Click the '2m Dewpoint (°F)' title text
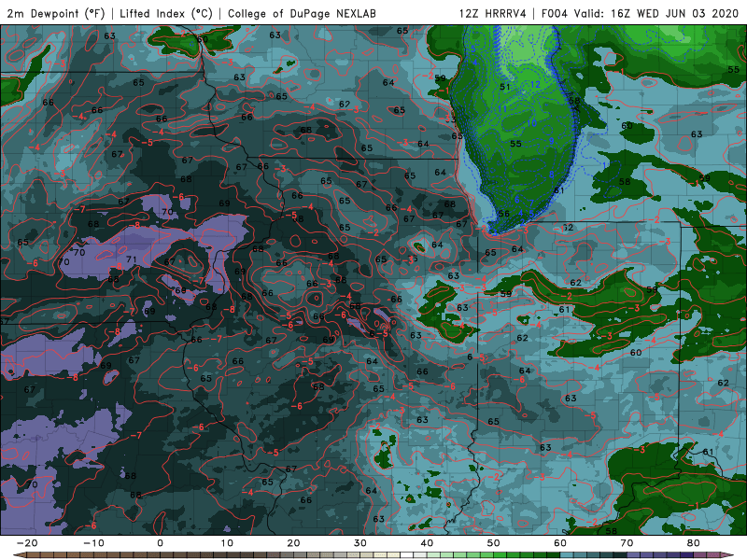The image size is (747, 560). point(55,13)
